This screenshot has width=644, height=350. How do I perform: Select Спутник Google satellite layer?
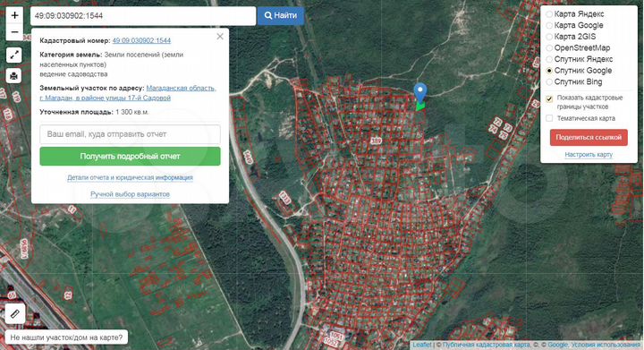point(549,71)
